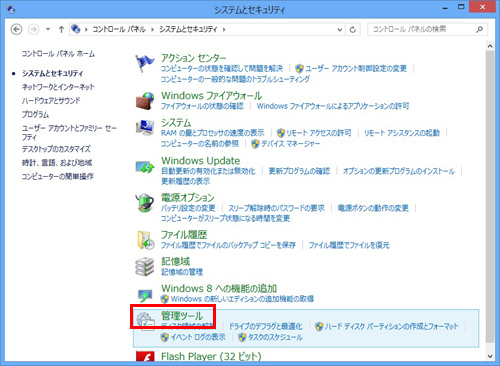Image resolution: width=500 pixels, height=366 pixels.
Task: Click RAM の量とプロセッサの速度の表示
Action: pyautogui.click(x=212, y=133)
